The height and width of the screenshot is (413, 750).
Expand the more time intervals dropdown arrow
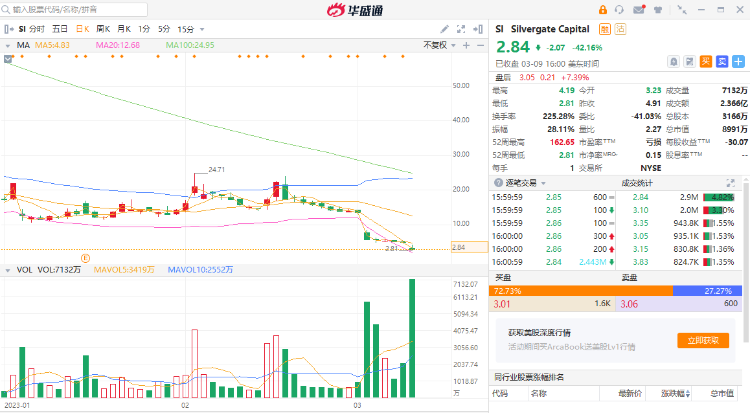[202, 30]
